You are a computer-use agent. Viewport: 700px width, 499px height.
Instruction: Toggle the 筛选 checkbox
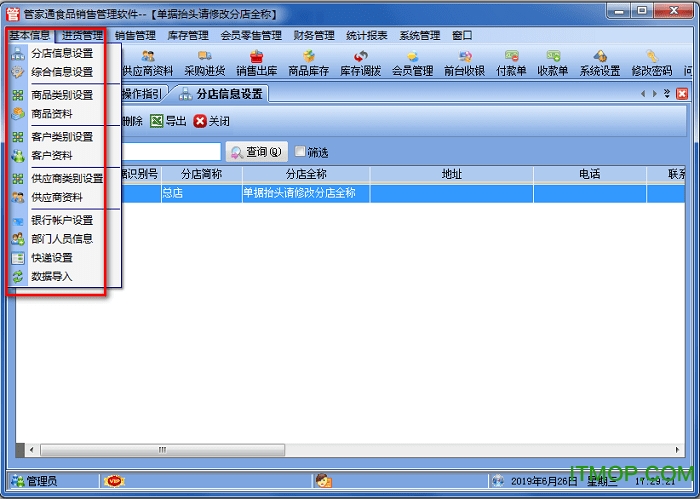[301, 152]
